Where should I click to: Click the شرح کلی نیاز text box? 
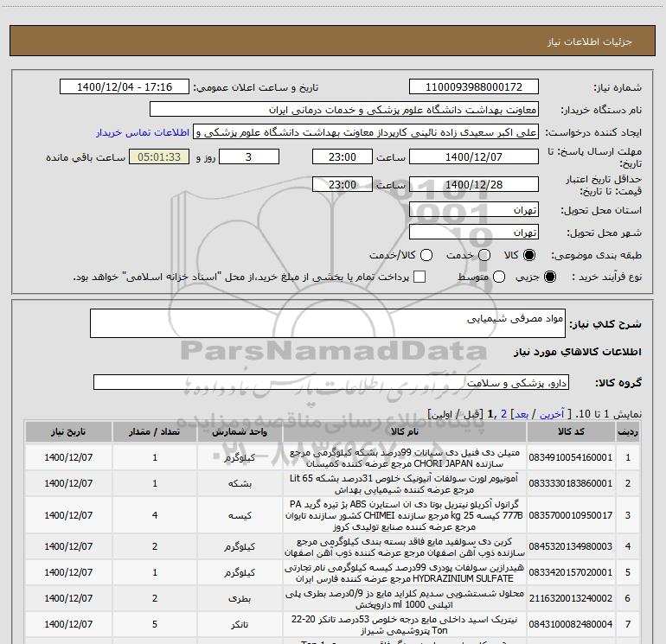pos(328,323)
